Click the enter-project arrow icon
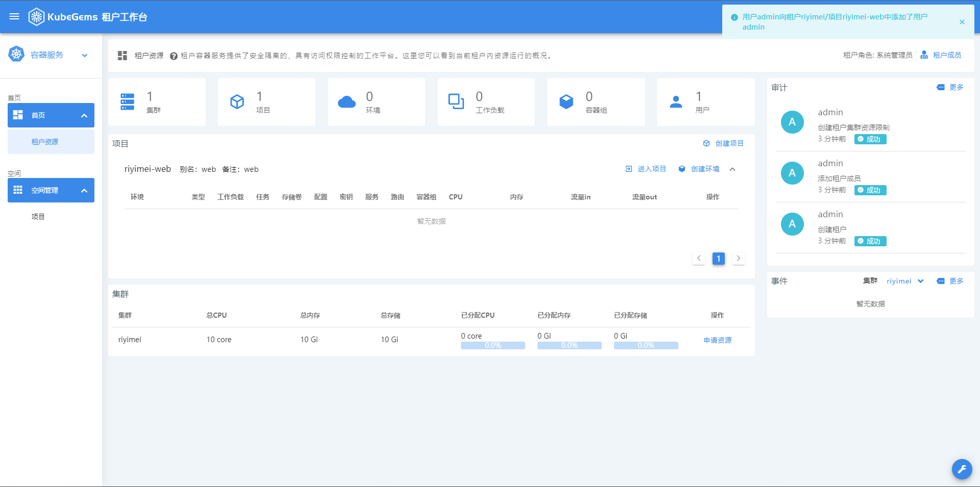 (629, 169)
